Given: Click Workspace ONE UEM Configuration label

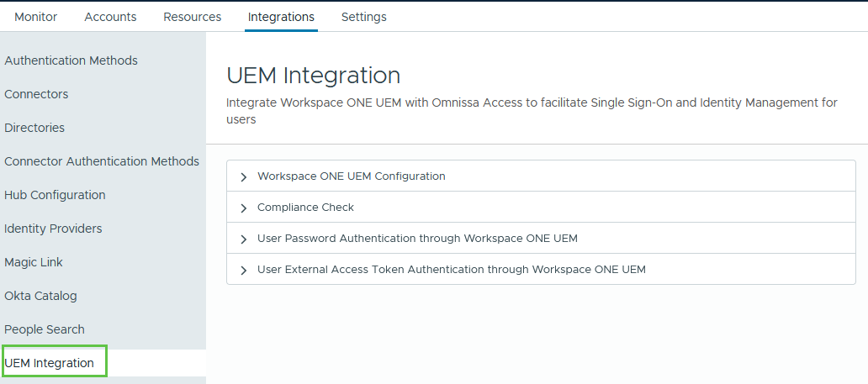Looking at the screenshot, I should 351,176.
